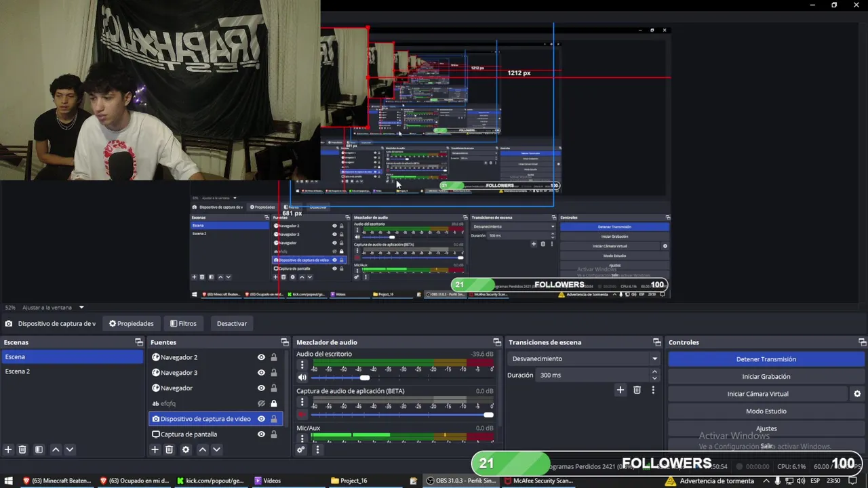Screen dimensions: 868x488
Task: Move the source up with the Fuentes up arrow
Action: (x=202, y=449)
